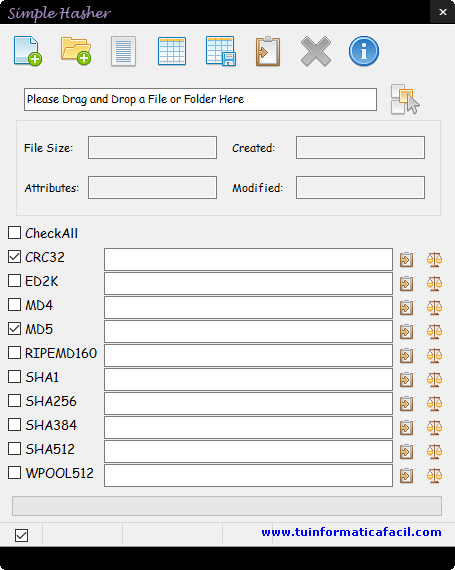Uncheck the CRC32 checkbox

point(15,257)
